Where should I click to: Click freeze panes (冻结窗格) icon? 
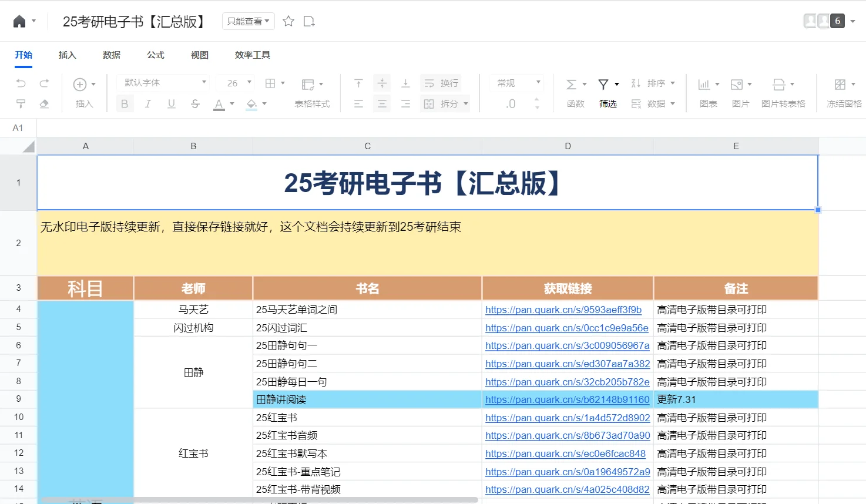pyautogui.click(x=840, y=85)
